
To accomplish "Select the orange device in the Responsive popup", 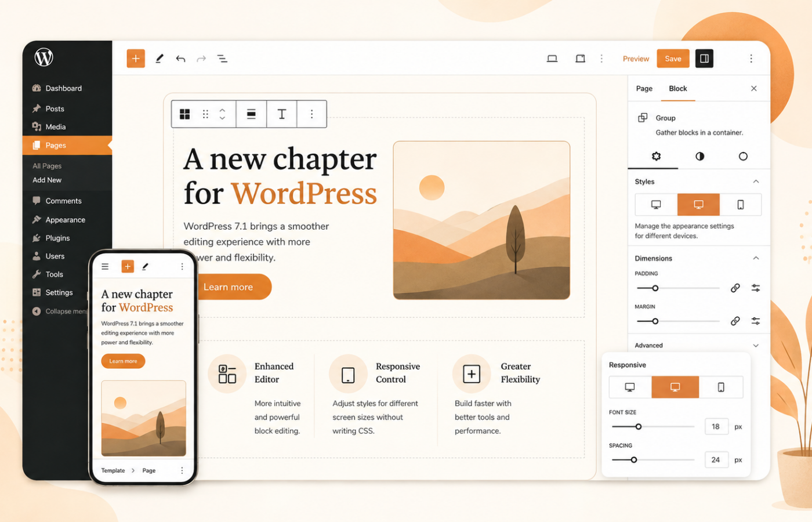I will click(x=675, y=387).
